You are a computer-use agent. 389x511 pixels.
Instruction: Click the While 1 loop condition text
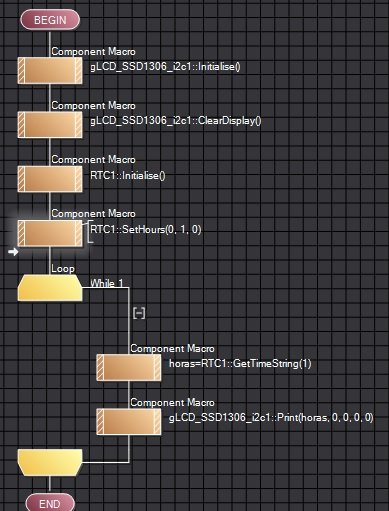pos(107,283)
